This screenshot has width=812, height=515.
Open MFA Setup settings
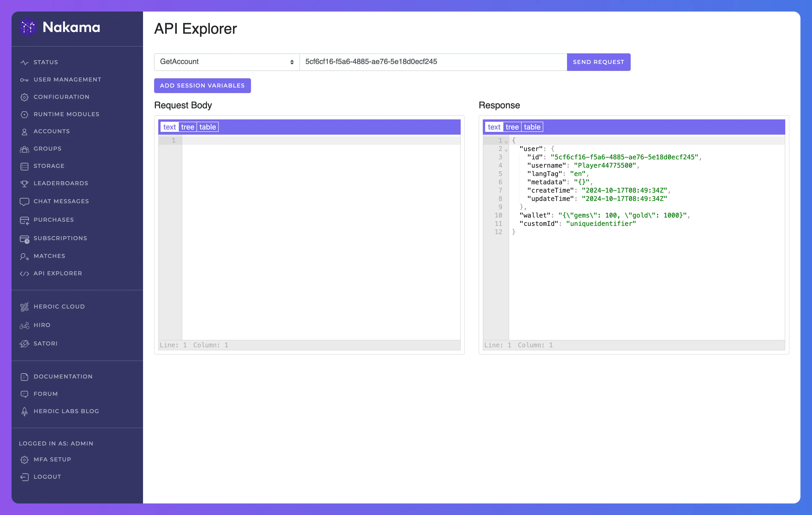53,459
